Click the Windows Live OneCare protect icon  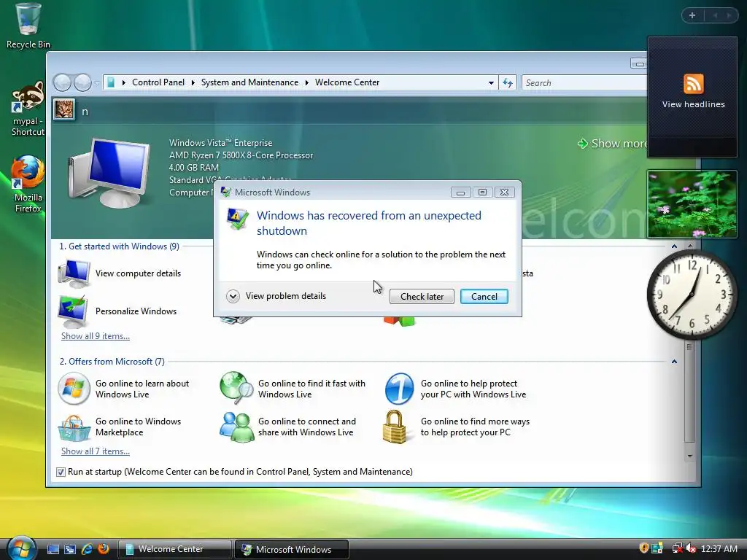[x=399, y=389]
